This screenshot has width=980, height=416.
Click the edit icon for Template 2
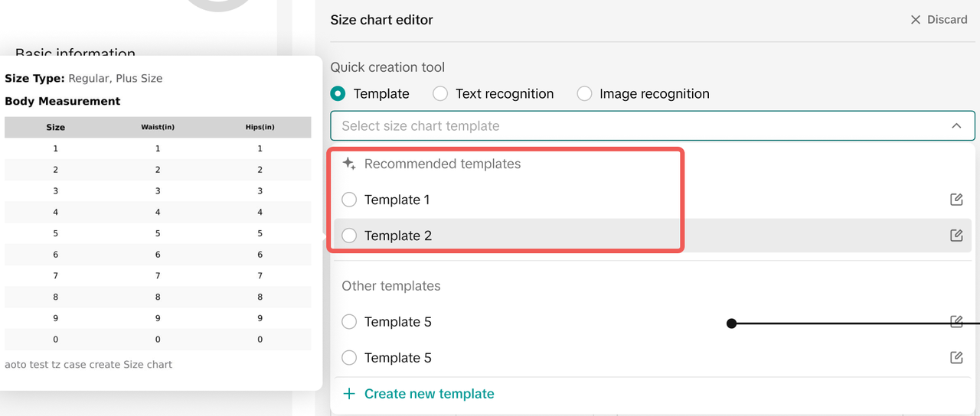coord(956,236)
